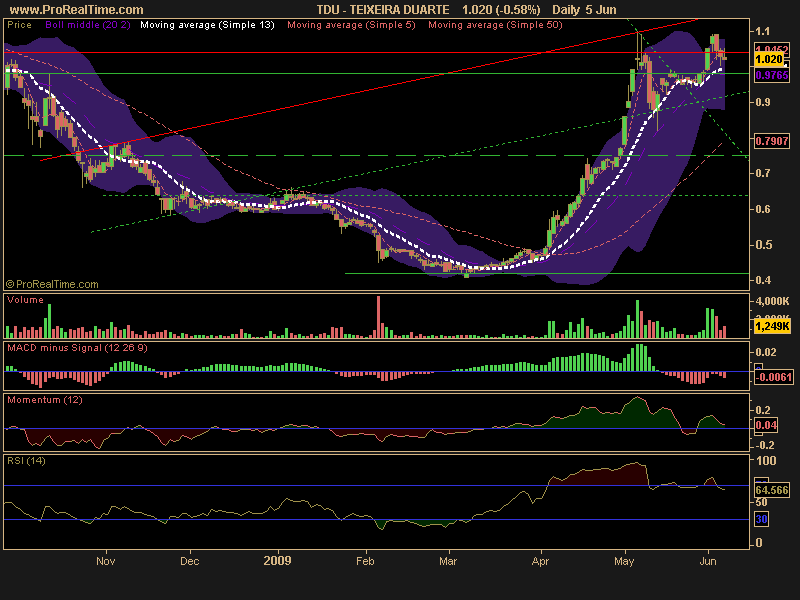Click the 50 RSI axis label

tap(761, 503)
